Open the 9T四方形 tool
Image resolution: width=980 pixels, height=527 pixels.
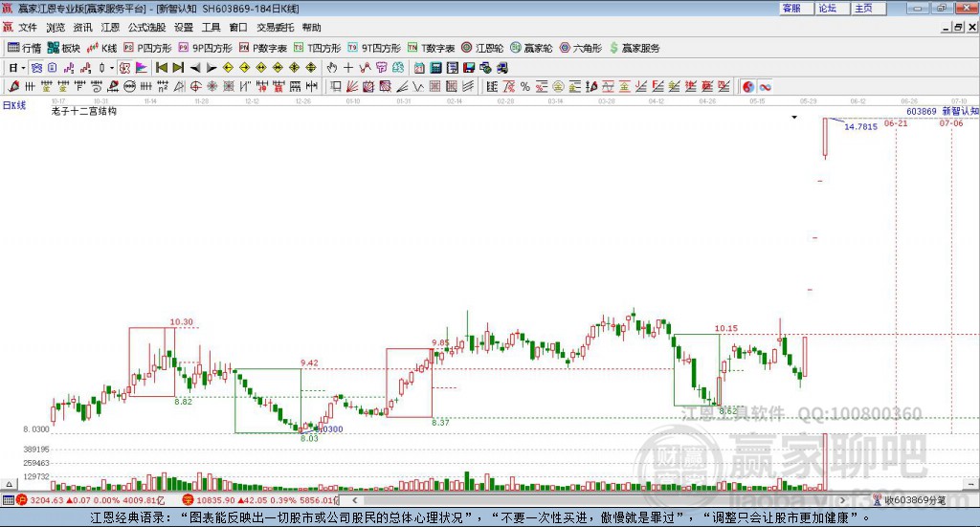pyautogui.click(x=374, y=48)
